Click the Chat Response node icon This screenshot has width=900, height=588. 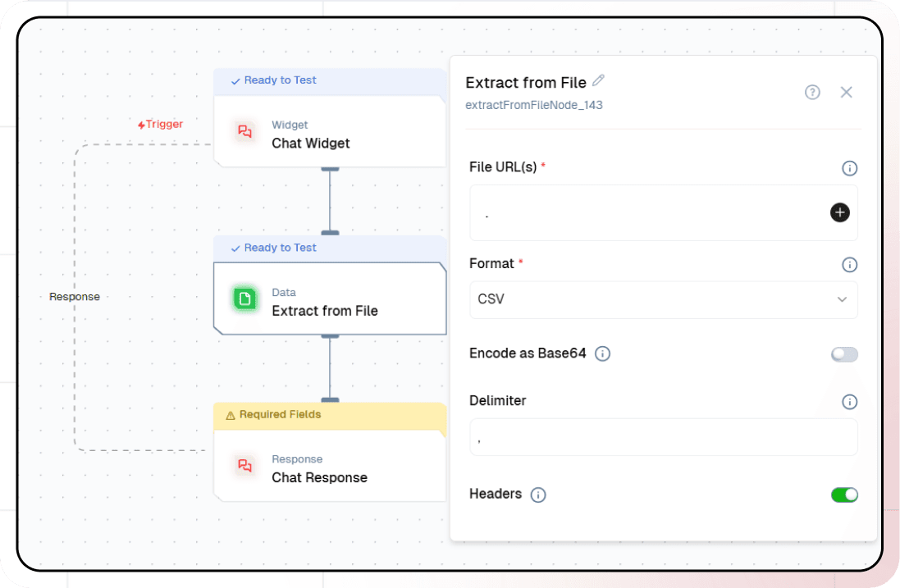(244, 465)
